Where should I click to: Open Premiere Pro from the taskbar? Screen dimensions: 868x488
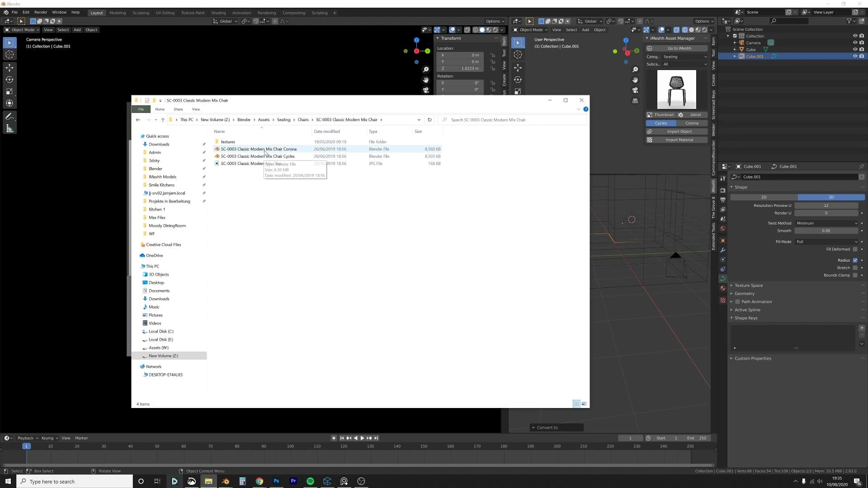293,481
